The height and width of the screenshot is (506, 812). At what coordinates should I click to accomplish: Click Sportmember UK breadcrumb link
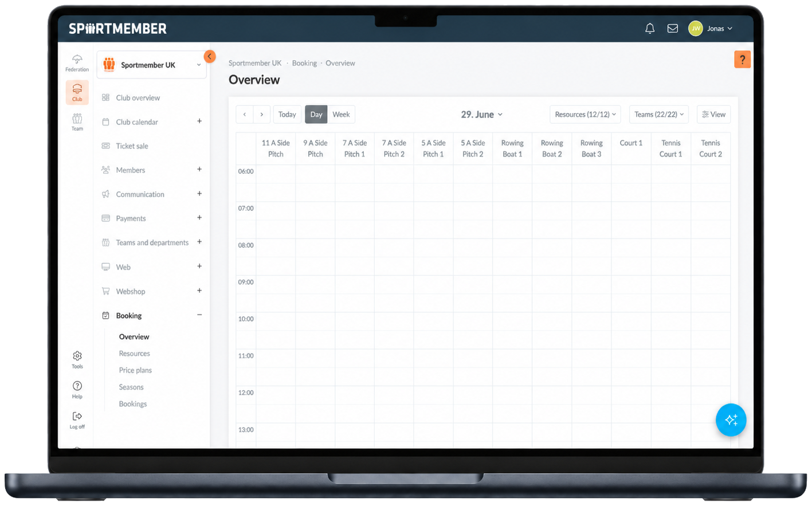coord(255,63)
